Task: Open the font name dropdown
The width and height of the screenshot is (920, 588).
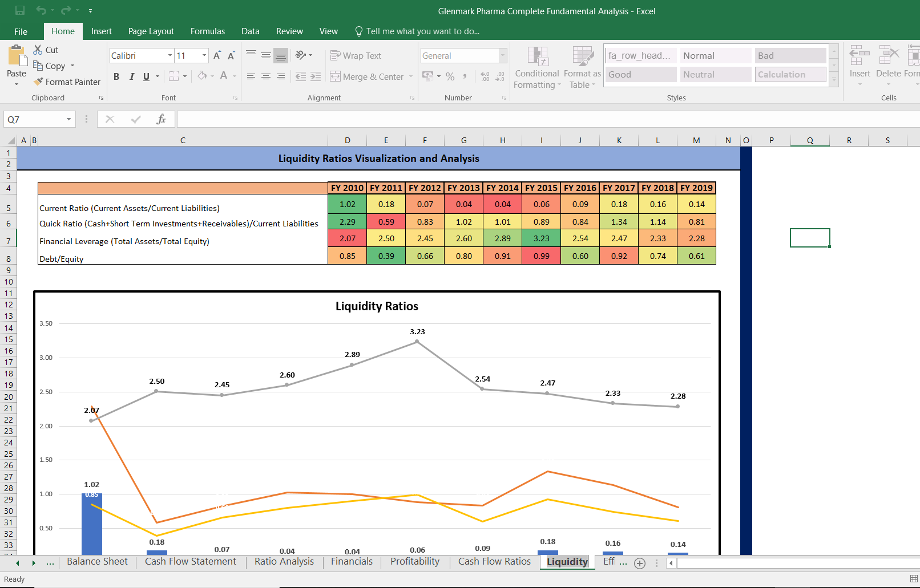Action: [x=170, y=55]
